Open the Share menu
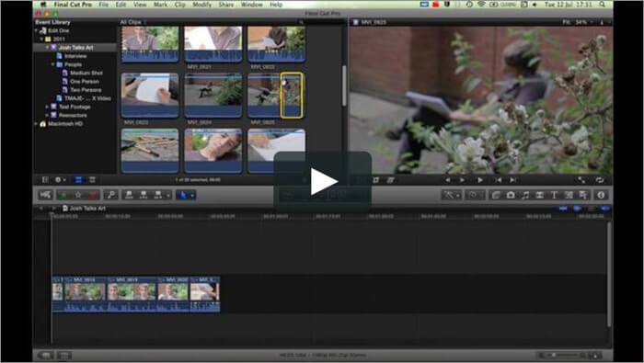This screenshot has width=644, height=363. point(226,5)
